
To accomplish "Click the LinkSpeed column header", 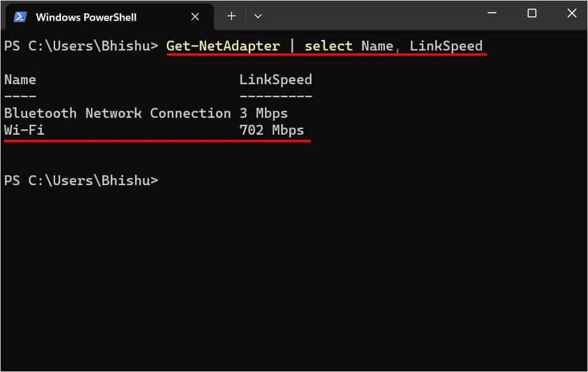I will click(x=275, y=80).
